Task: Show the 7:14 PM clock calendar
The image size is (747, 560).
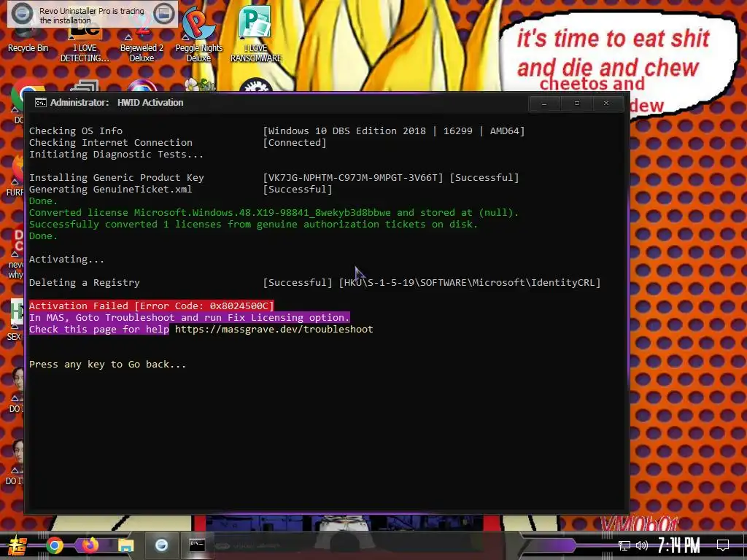Action: point(679,545)
